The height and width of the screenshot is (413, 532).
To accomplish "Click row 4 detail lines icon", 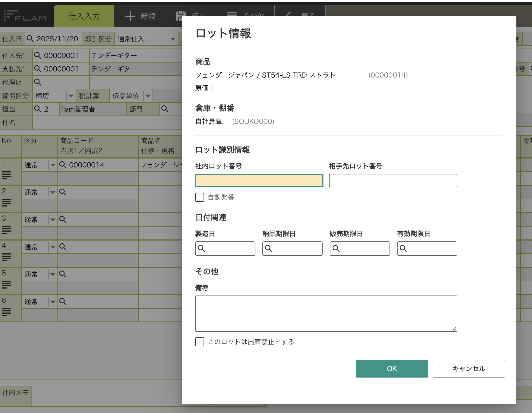I will pyautogui.click(x=6, y=257).
